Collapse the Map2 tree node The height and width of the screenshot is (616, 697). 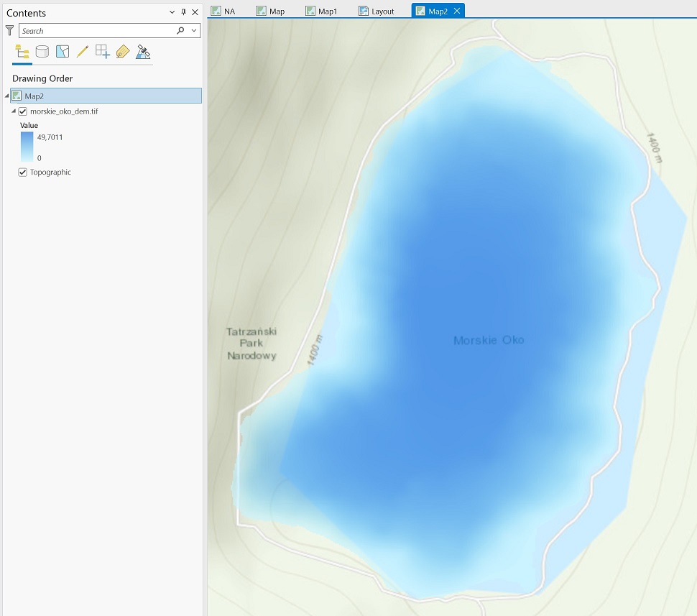[x=7, y=96]
